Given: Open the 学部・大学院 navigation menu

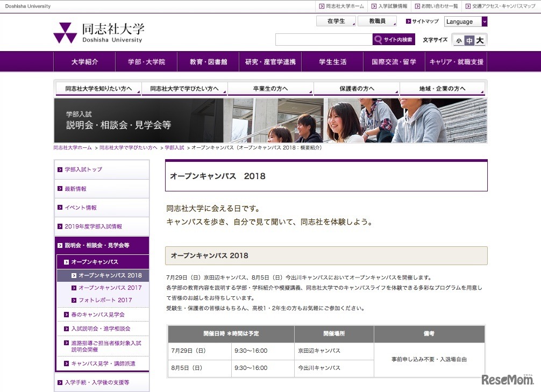Looking at the screenshot, I should pyautogui.click(x=146, y=62).
